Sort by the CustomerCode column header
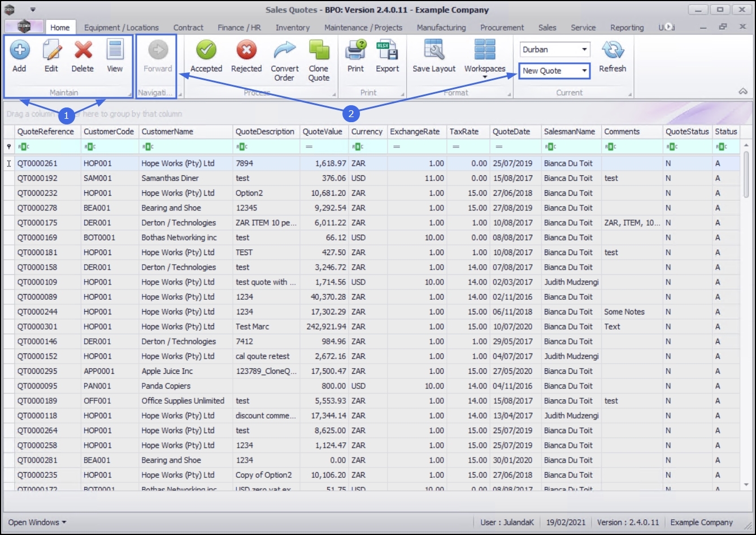The height and width of the screenshot is (535, 756). point(109,132)
